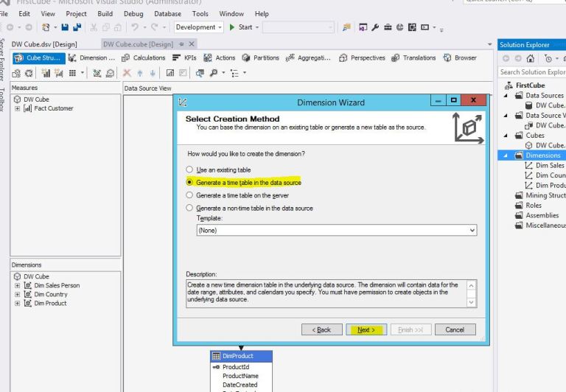This screenshot has width=566, height=392.
Task: Click the red Delete X icon
Action: pos(127,73)
